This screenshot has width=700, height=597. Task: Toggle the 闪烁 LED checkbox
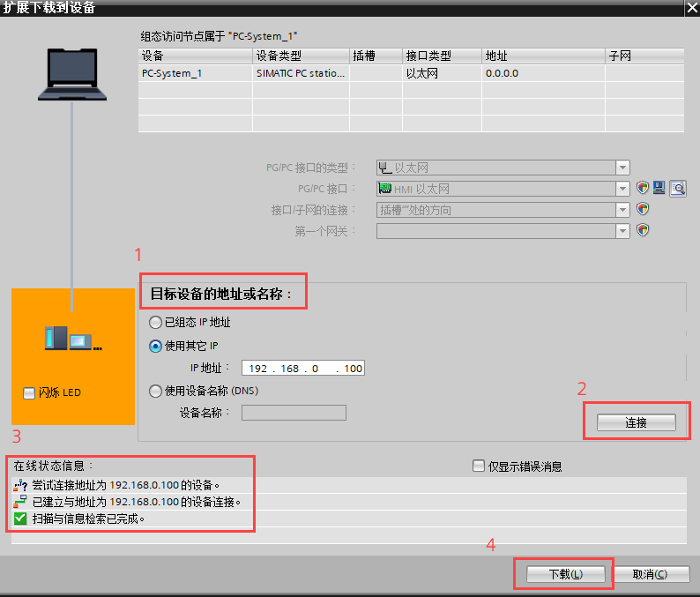tap(29, 393)
